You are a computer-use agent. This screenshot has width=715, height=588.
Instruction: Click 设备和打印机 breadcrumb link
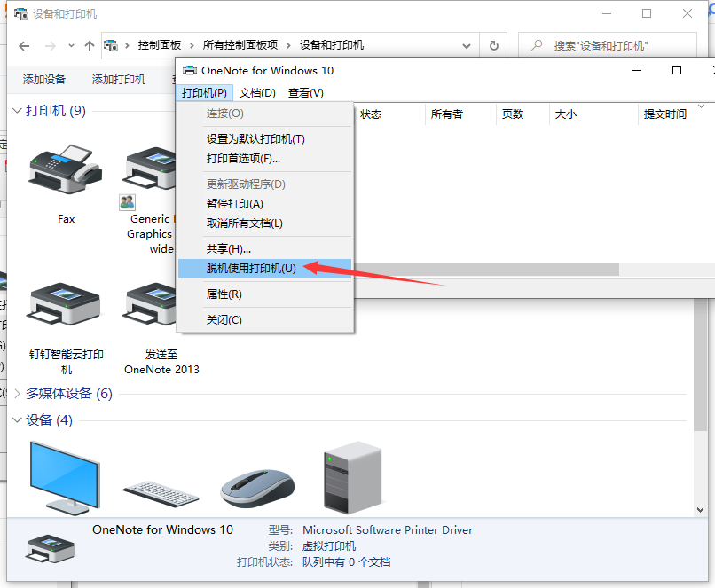click(332, 45)
